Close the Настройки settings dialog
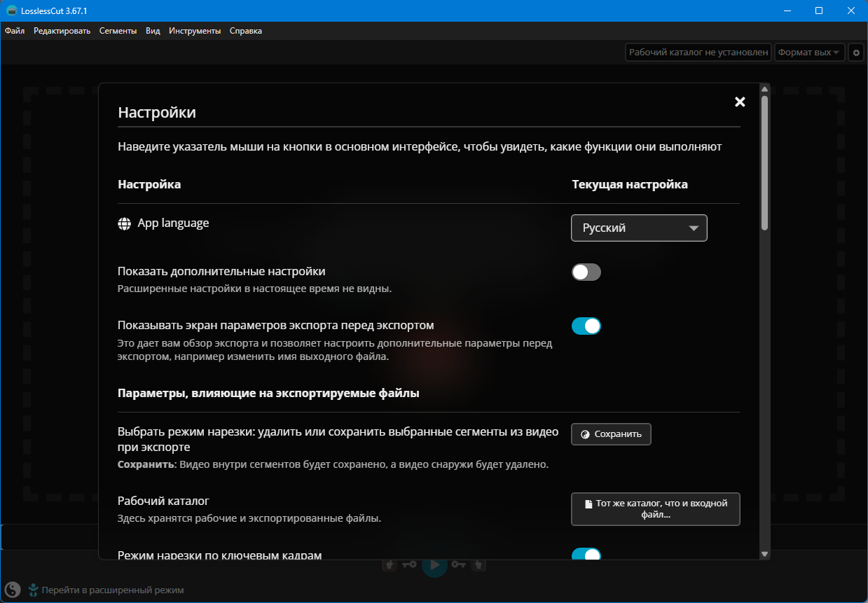Viewport: 868px width, 603px height. pyautogui.click(x=739, y=102)
